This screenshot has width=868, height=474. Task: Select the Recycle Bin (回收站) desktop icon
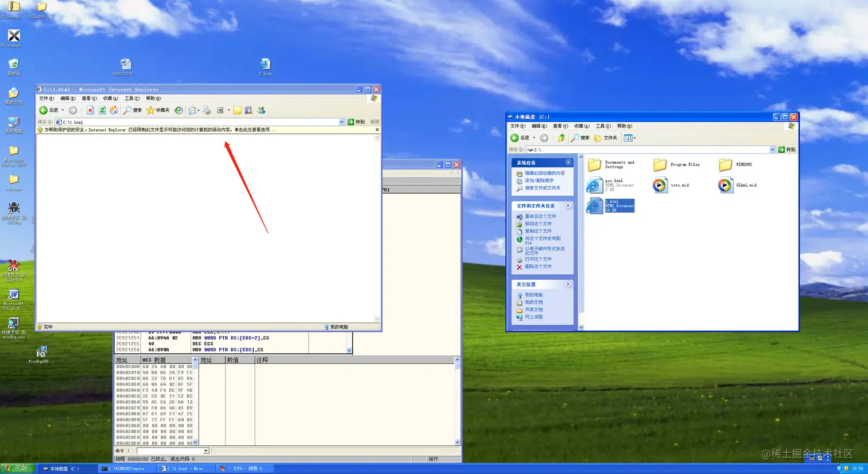(14, 67)
